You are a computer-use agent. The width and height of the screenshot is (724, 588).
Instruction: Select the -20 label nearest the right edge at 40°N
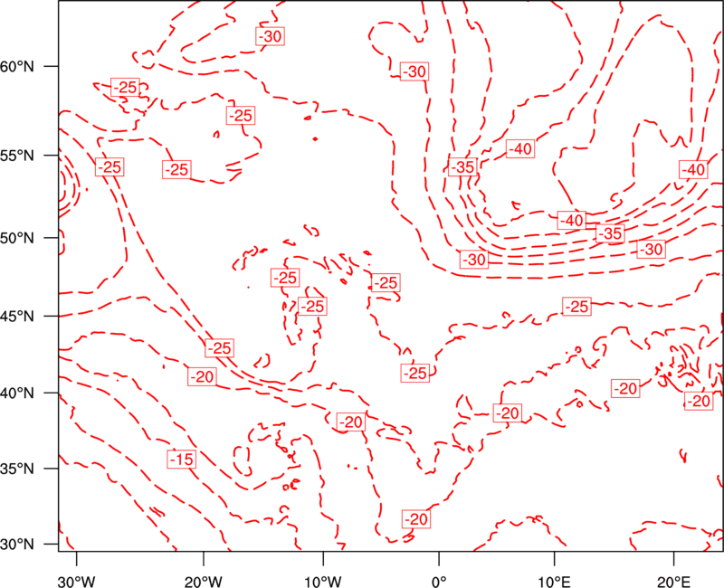point(698,401)
